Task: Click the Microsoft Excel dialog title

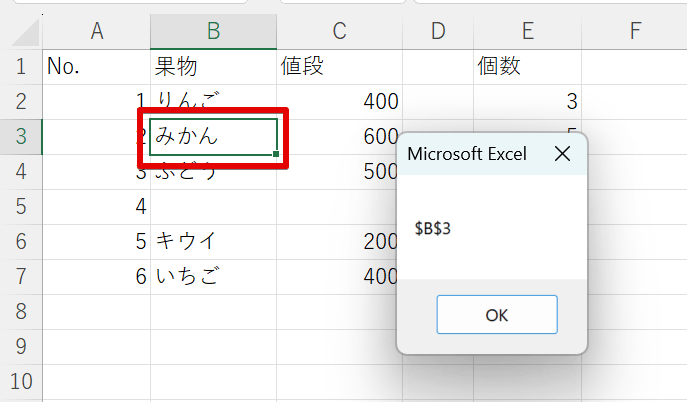Action: 467,154
